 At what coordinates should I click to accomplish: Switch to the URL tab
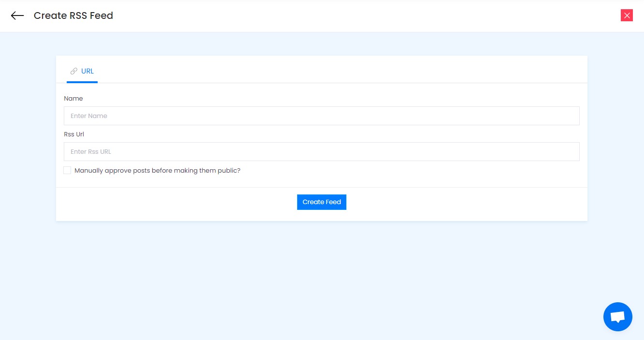82,71
